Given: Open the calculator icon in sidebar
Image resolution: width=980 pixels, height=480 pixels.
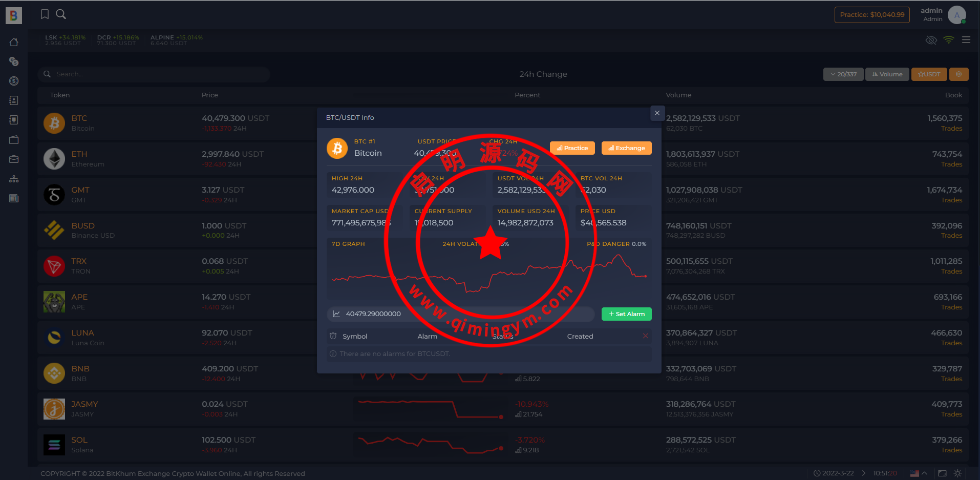Looking at the screenshot, I should click(x=14, y=198).
